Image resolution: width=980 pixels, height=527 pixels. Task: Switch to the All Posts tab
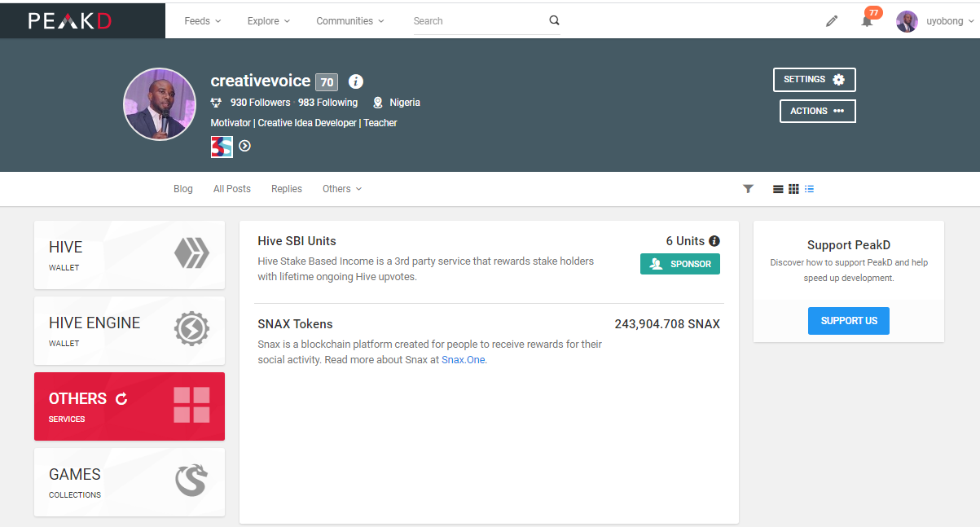[x=232, y=189]
